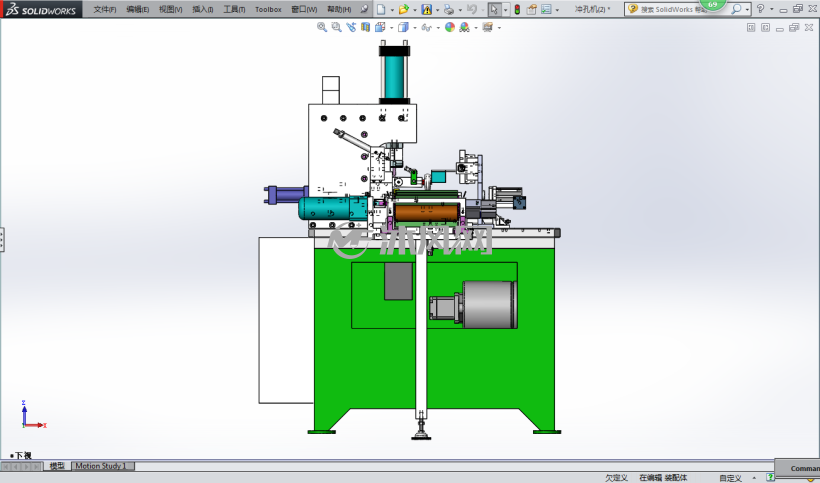820x483 pixels.
Task: Open the Help question mark dropdown
Action: 760,9
